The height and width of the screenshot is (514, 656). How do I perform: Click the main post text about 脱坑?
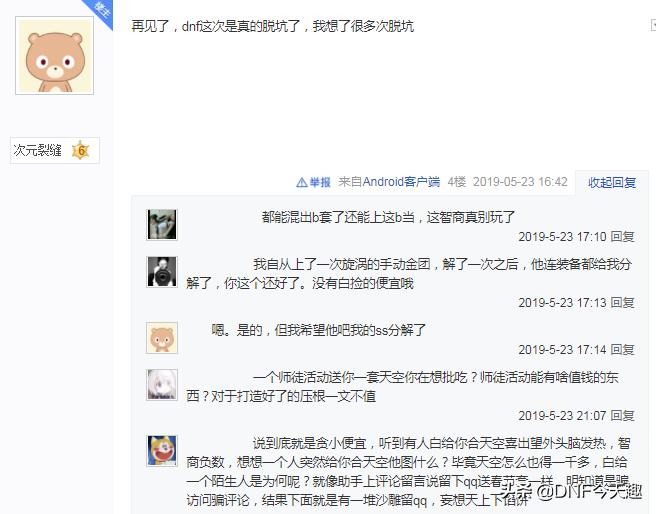(x=273, y=26)
